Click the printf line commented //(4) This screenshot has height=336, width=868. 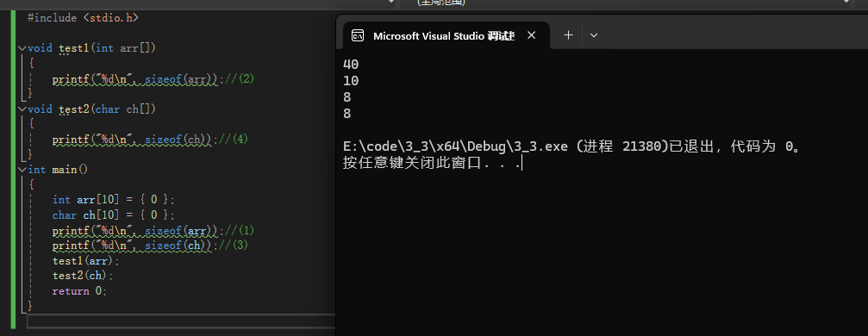tap(150, 140)
